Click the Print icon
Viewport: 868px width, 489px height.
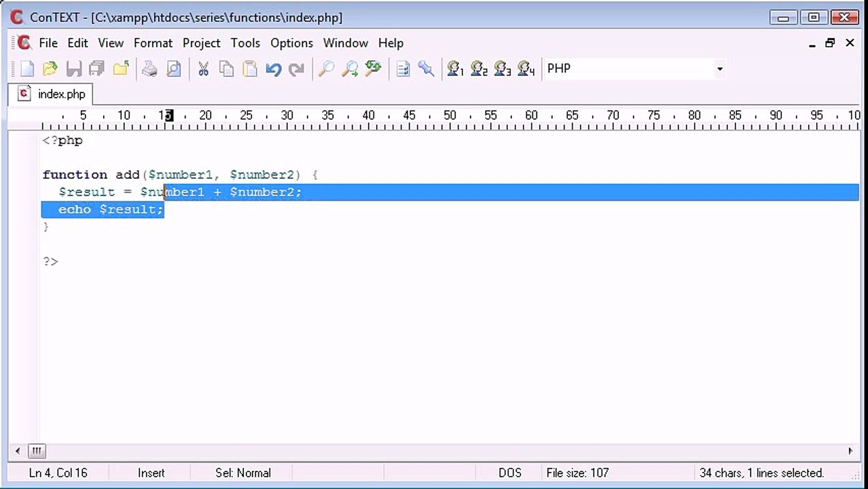tap(150, 69)
